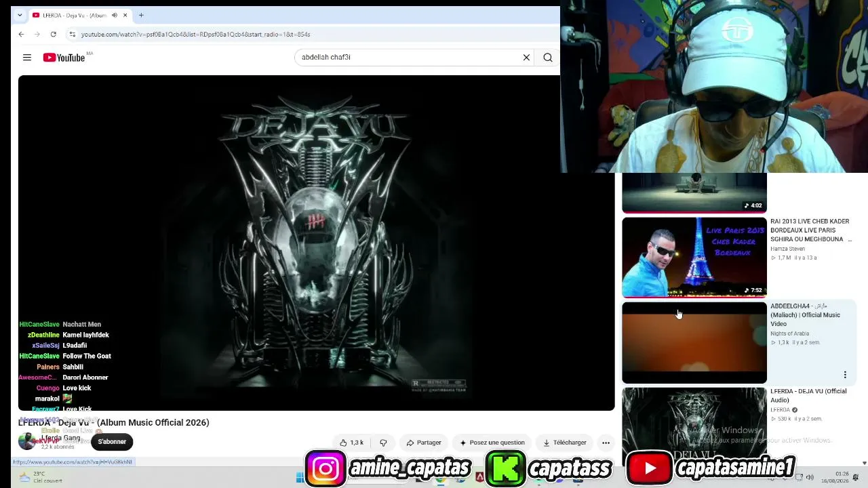Open the video thumbnail with 4:02 duration
The image size is (868, 488).
(x=694, y=193)
